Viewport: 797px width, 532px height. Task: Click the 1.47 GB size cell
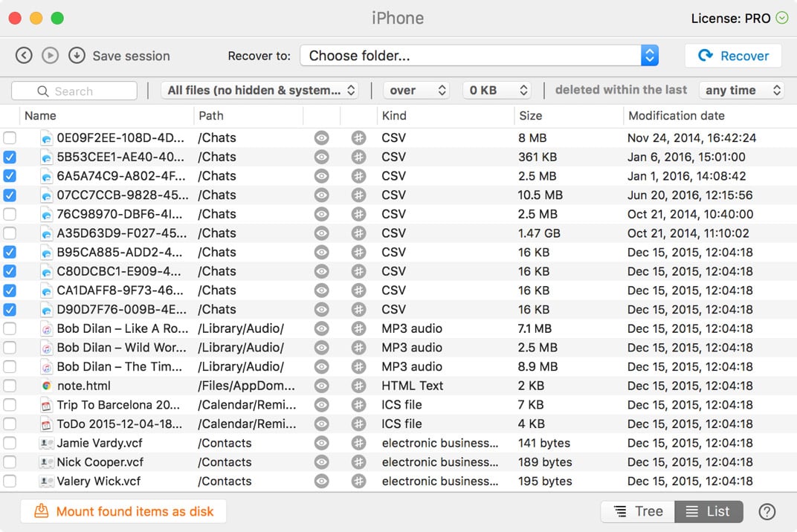click(x=539, y=233)
